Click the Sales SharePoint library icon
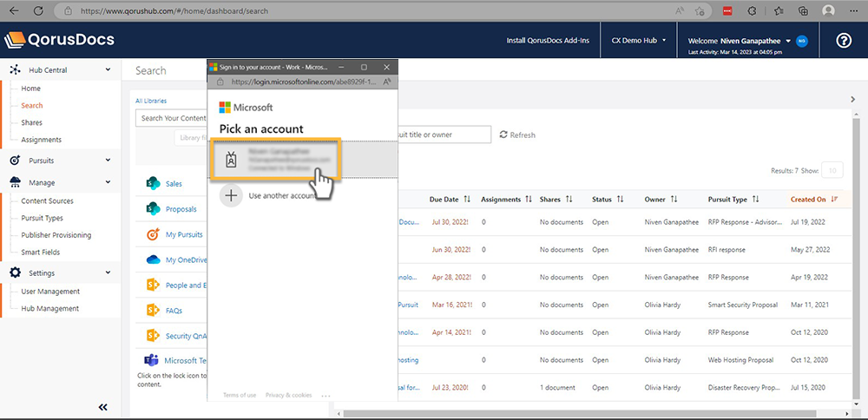The width and height of the screenshot is (868, 420). [153, 184]
